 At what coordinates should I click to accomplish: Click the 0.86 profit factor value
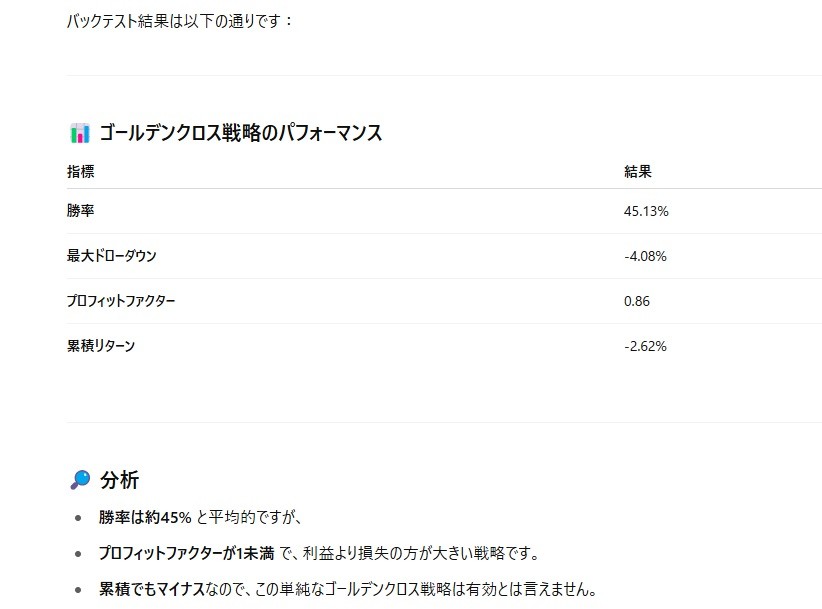point(636,301)
